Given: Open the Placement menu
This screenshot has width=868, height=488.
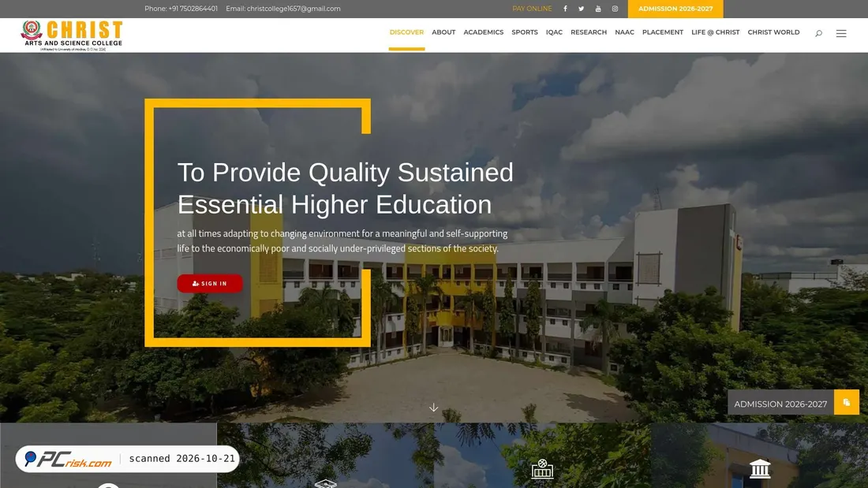Looking at the screenshot, I should click(663, 32).
